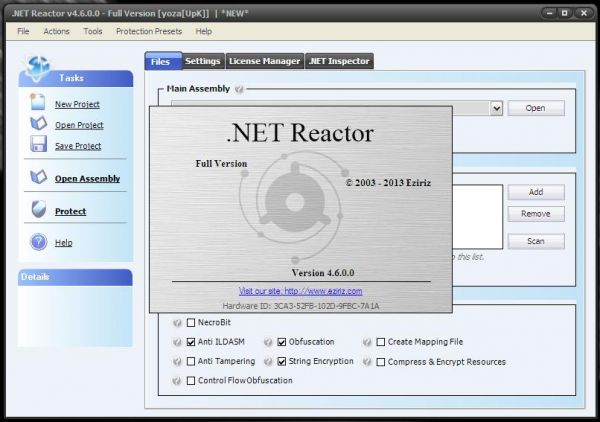Click the Details panel header

pos(75,277)
